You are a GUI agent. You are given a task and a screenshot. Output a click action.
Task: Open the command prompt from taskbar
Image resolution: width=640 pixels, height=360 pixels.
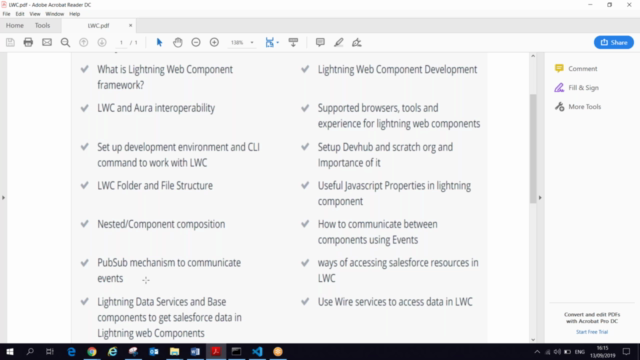point(236,351)
